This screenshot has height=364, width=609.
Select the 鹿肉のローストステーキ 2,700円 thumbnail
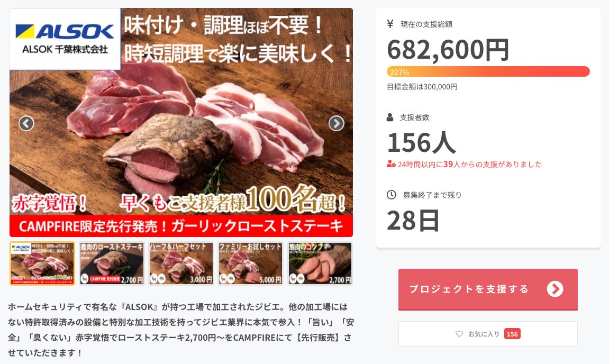(112, 263)
